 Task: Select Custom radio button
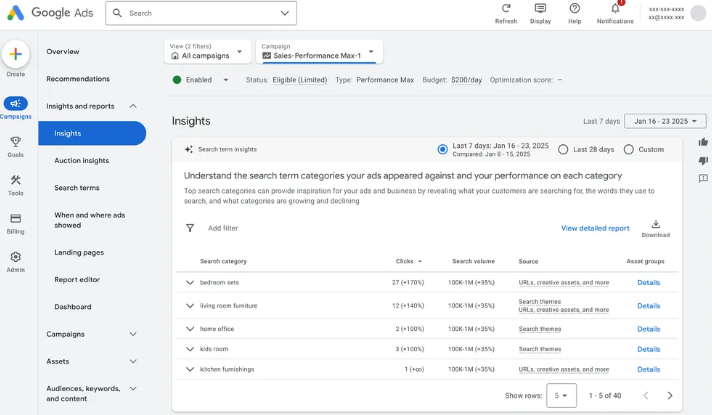pyautogui.click(x=628, y=149)
